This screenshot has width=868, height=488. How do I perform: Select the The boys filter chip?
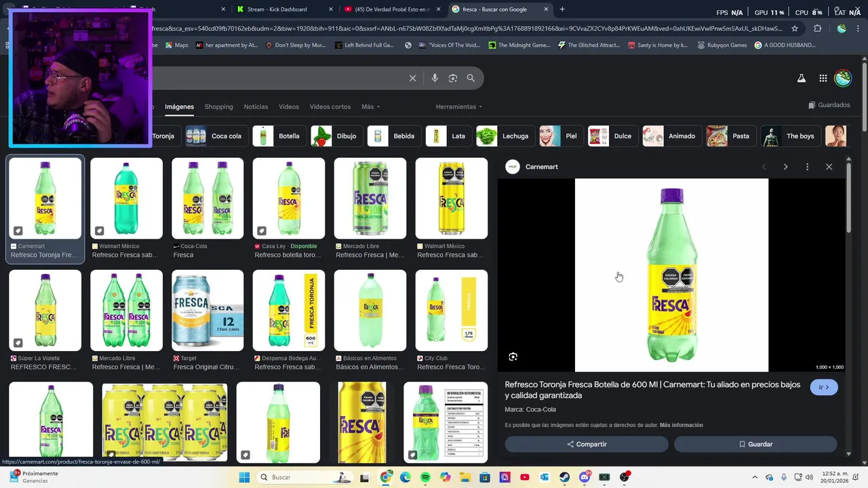790,136
